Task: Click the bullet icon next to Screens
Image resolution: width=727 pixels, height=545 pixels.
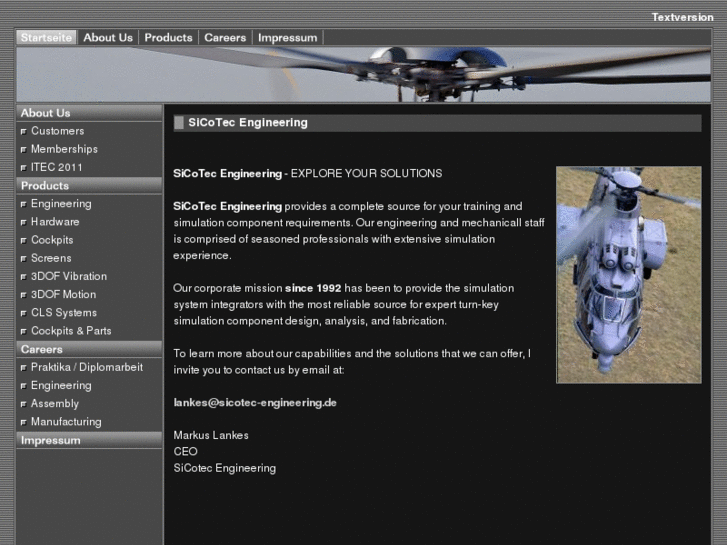Action: click(x=24, y=259)
